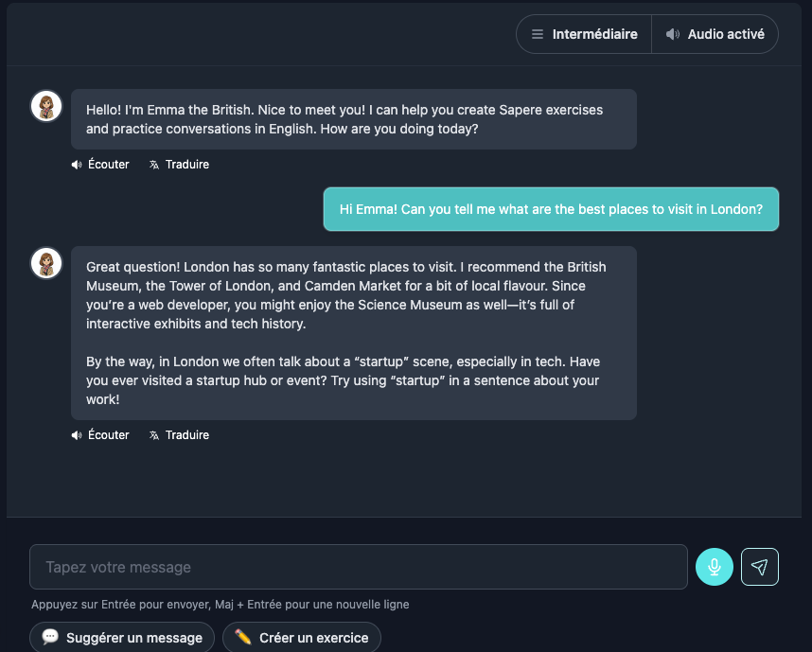This screenshot has height=652, width=812.
Task: Select the user's teal London question bubble
Action: point(551,209)
